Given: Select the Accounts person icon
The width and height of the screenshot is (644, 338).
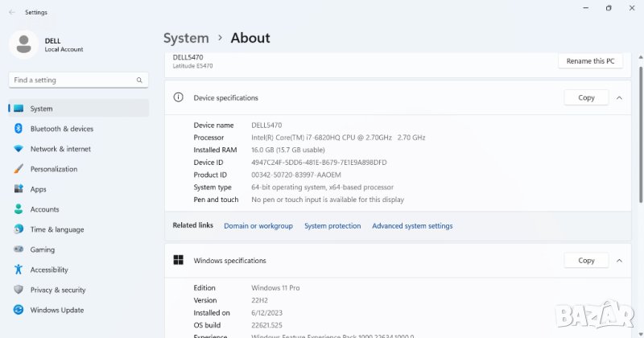Looking at the screenshot, I should (19, 209).
